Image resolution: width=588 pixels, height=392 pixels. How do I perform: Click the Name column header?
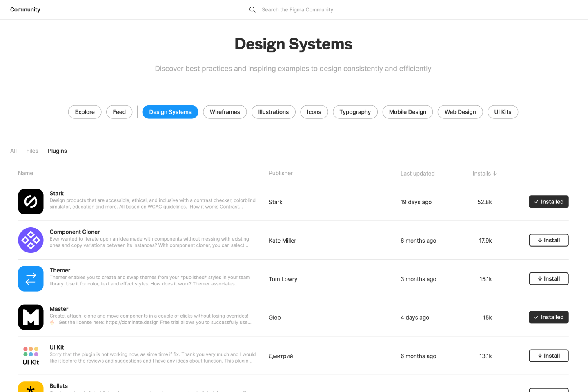pyautogui.click(x=25, y=173)
